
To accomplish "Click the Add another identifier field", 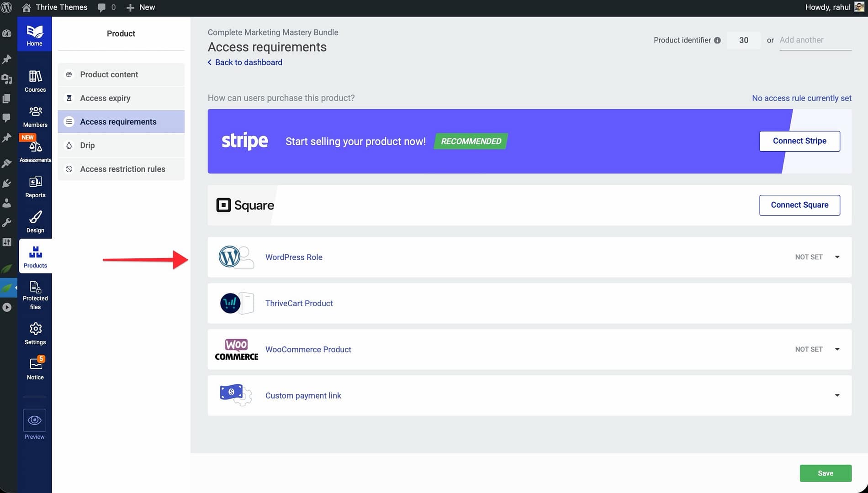I will point(815,40).
